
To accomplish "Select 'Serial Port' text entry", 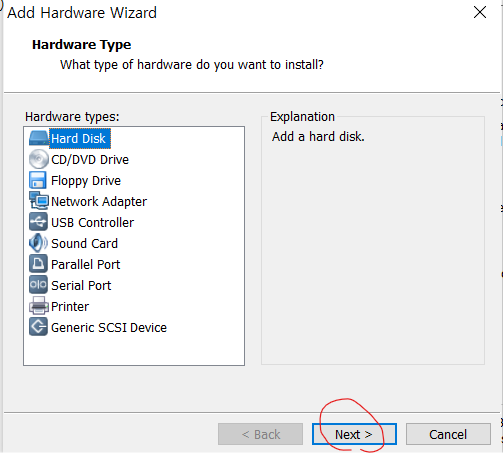I will coord(81,286).
